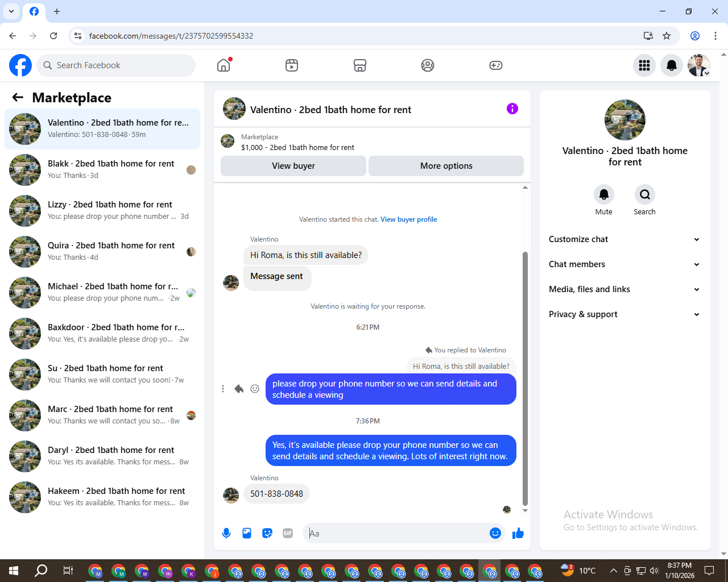Open the Facebook Home icon
The height and width of the screenshot is (582, 728).
pos(224,65)
